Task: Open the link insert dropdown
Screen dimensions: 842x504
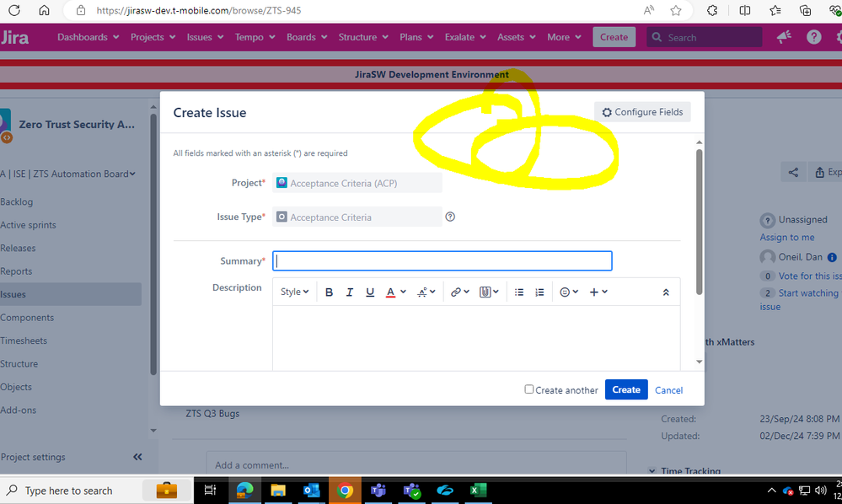Action: coord(460,292)
